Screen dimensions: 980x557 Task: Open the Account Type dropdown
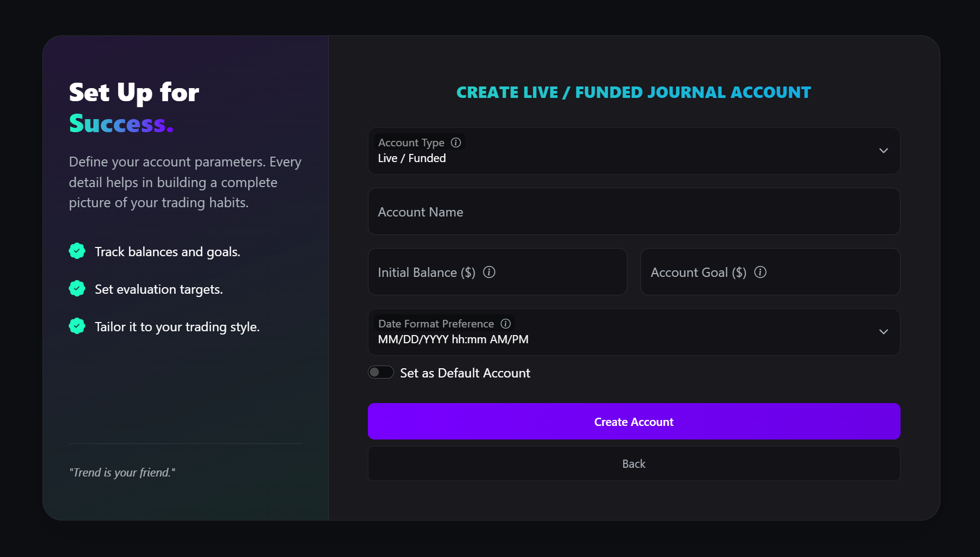(633, 151)
